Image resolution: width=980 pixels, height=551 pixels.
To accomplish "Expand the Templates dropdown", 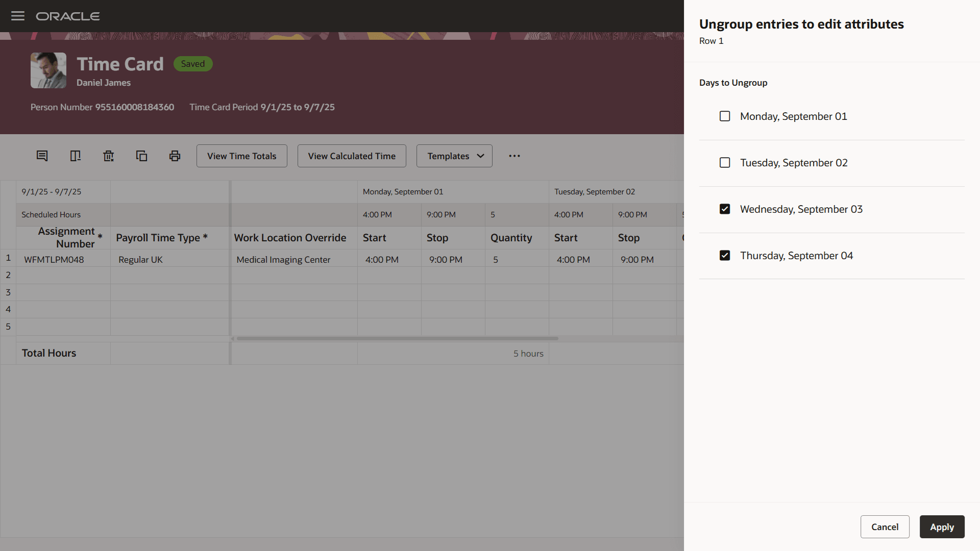I will pyautogui.click(x=454, y=156).
